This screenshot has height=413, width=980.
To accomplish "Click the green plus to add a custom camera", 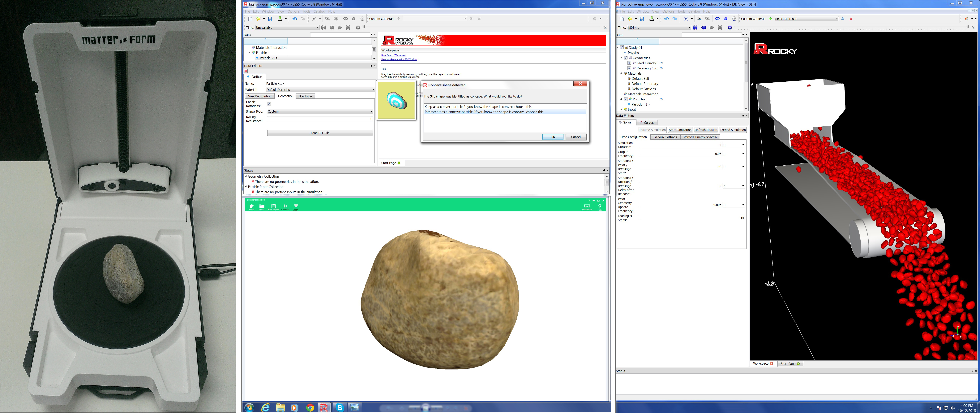I will tap(770, 19).
